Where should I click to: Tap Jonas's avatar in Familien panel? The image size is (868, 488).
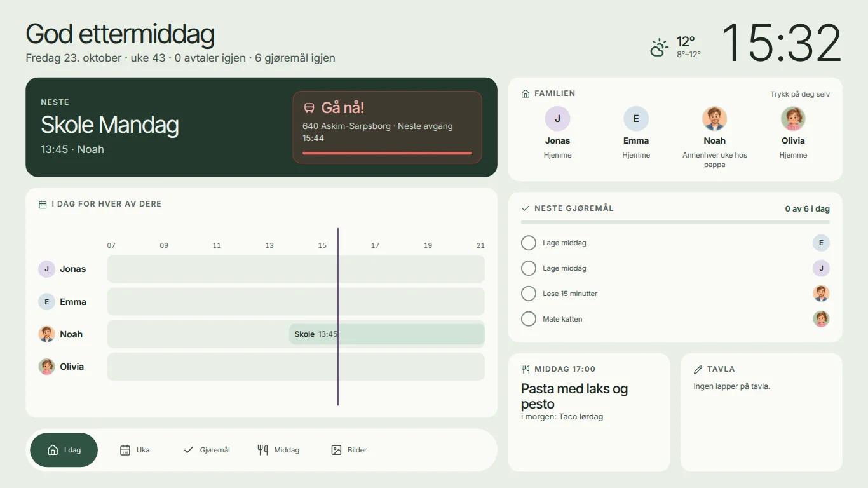coord(557,119)
